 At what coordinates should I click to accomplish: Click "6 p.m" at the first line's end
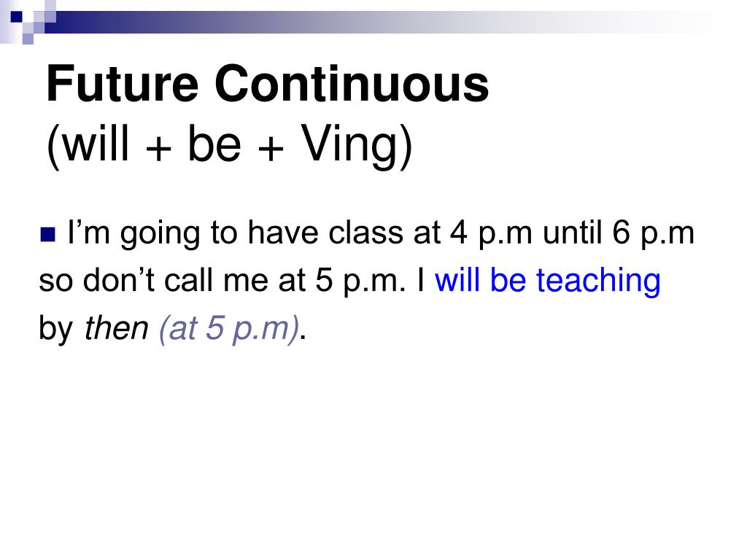(654, 233)
